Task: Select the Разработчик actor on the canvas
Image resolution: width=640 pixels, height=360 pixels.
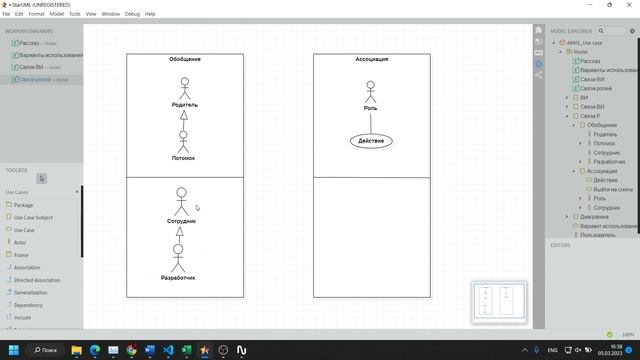Action: tap(178, 262)
